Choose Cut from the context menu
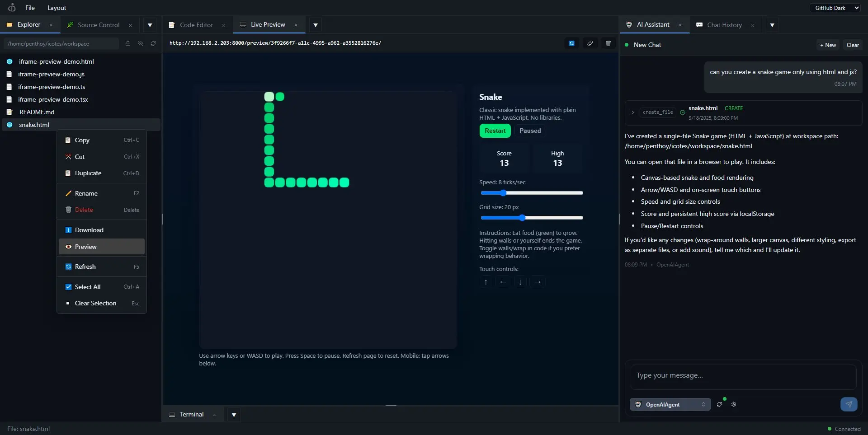868x435 pixels. click(102, 157)
